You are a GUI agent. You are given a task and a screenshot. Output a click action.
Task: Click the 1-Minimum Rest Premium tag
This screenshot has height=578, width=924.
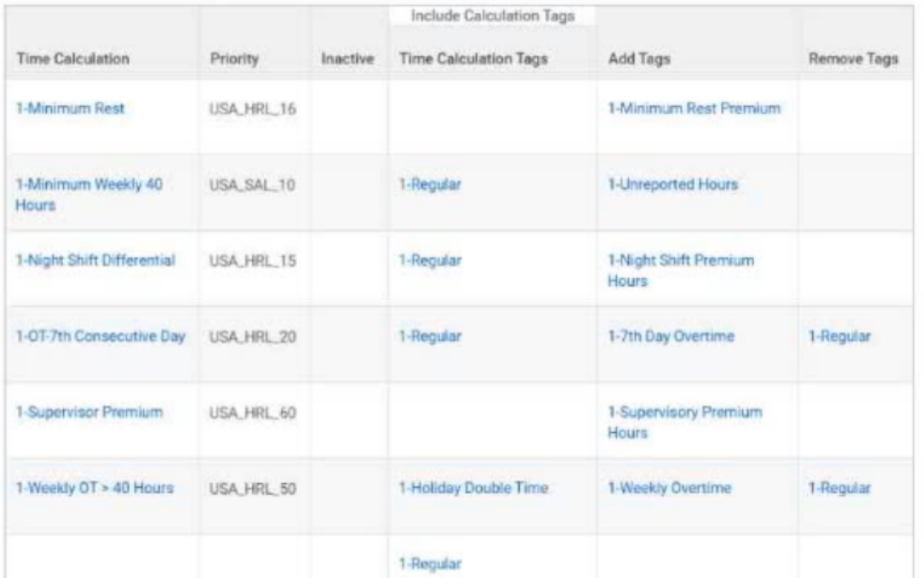[694, 108]
